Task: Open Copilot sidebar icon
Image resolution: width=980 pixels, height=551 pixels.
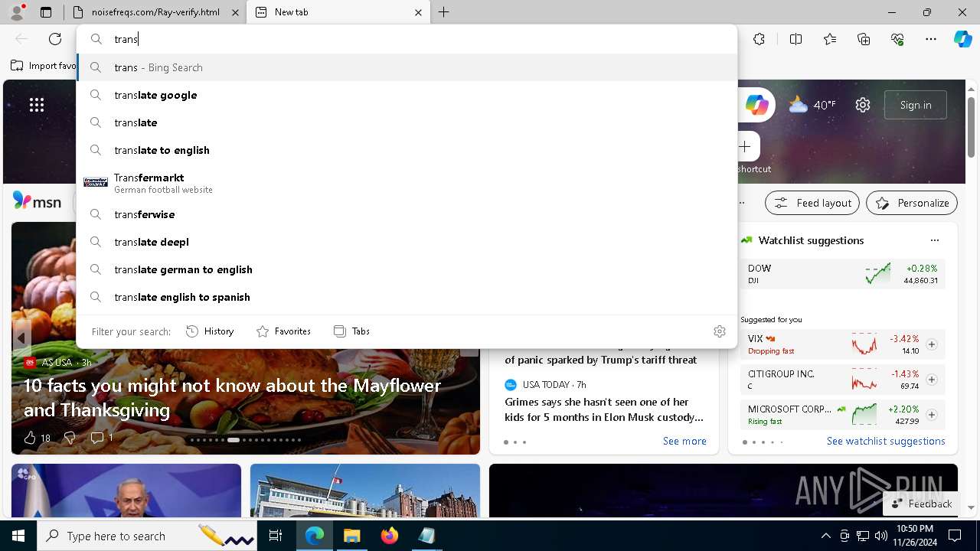Action: pos(962,39)
